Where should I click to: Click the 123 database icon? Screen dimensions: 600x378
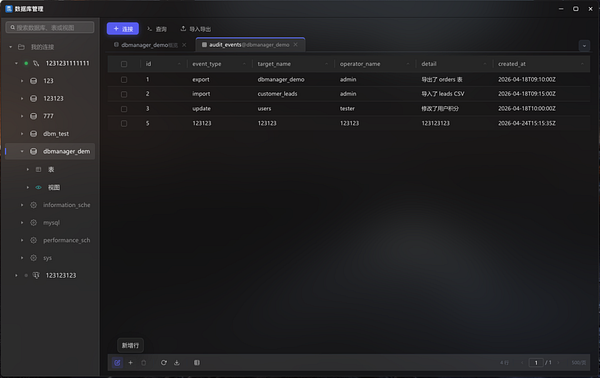pos(34,81)
